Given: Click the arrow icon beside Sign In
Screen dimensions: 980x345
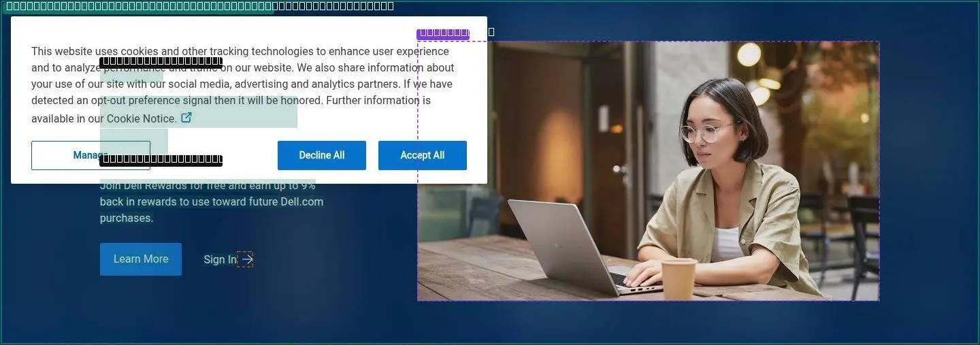Looking at the screenshot, I should click(x=246, y=259).
